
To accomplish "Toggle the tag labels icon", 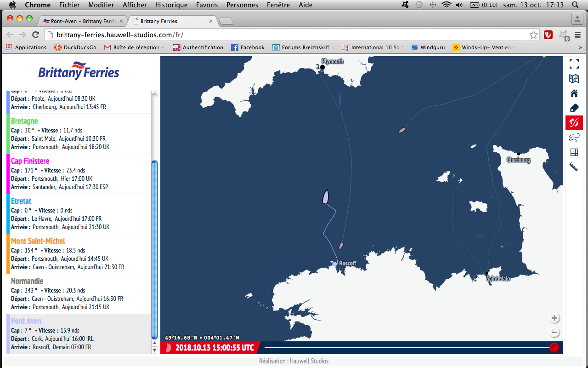I will pos(574,108).
